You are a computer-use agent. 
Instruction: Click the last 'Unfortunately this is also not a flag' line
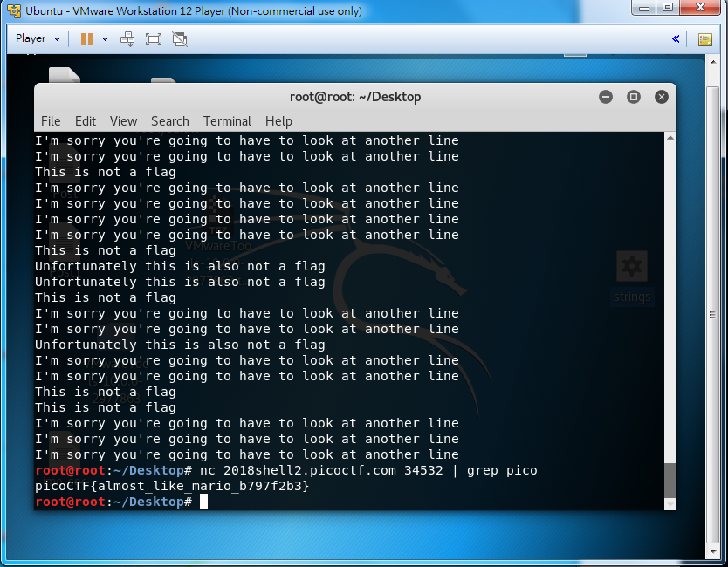click(180, 345)
